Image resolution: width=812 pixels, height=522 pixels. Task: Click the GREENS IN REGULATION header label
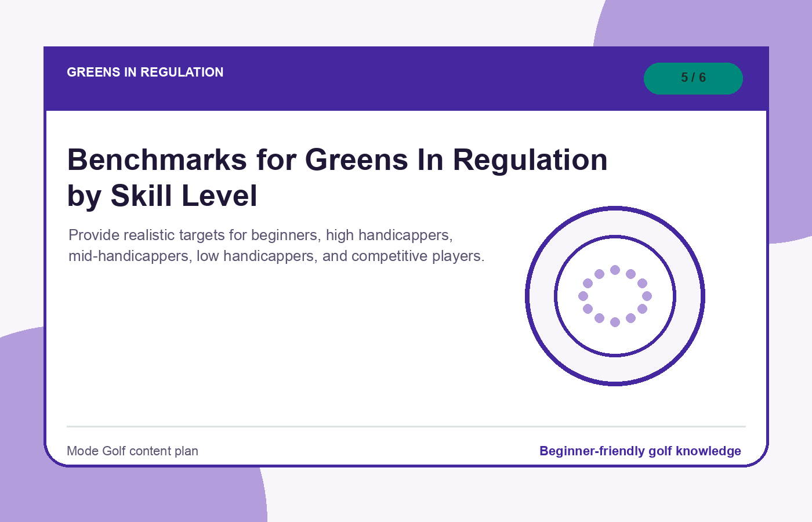point(145,72)
